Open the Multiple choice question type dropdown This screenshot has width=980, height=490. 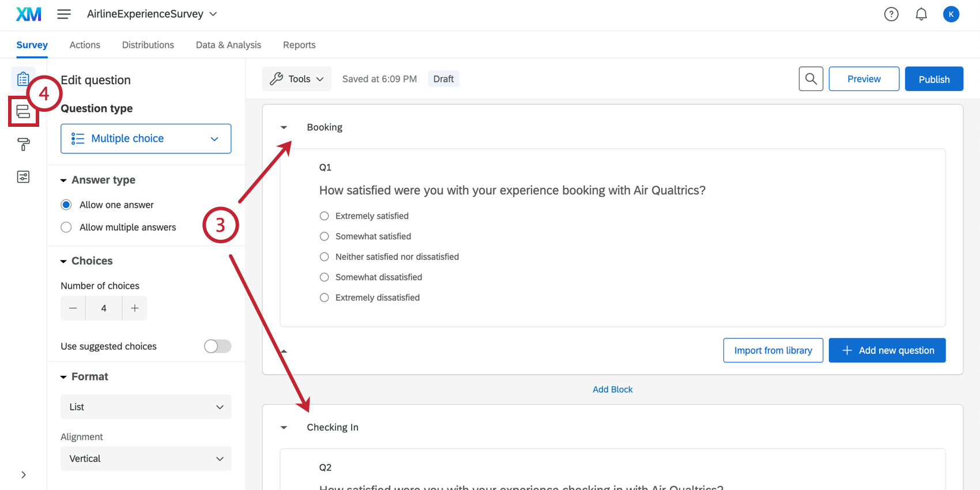[145, 138]
